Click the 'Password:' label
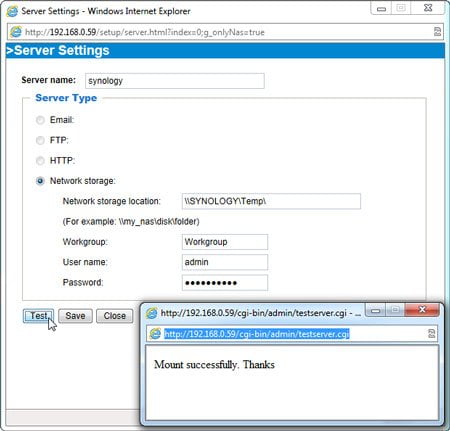The width and height of the screenshot is (450, 431). pos(83,282)
